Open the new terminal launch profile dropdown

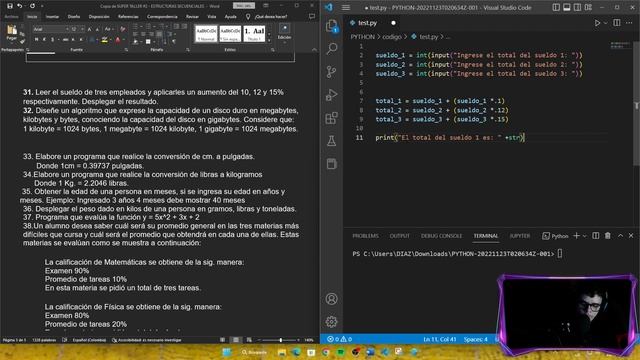[x=584, y=236]
